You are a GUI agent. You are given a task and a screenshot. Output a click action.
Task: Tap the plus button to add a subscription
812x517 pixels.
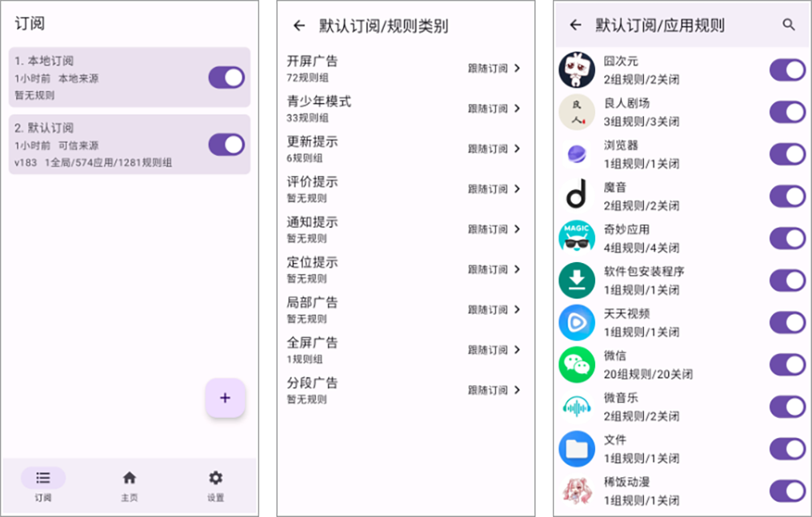225,399
